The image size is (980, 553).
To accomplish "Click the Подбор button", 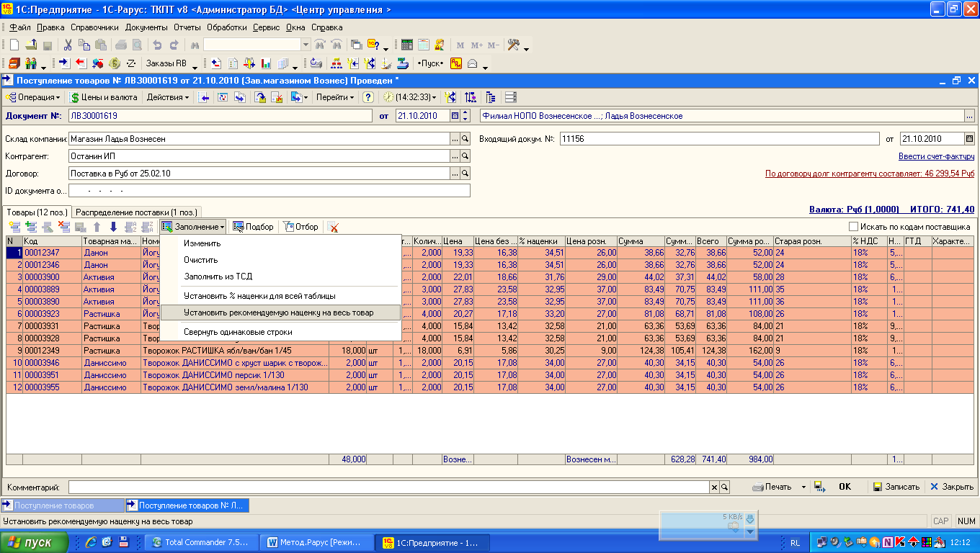I will [x=253, y=227].
